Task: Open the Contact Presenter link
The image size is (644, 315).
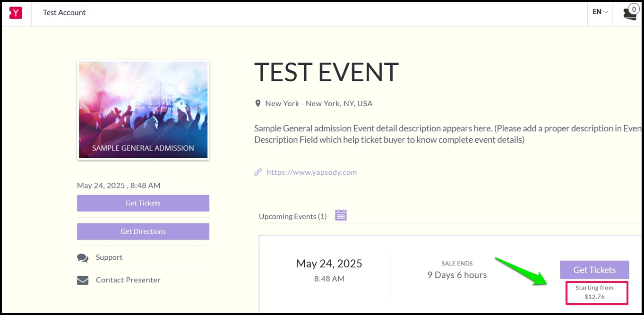Action: click(128, 280)
